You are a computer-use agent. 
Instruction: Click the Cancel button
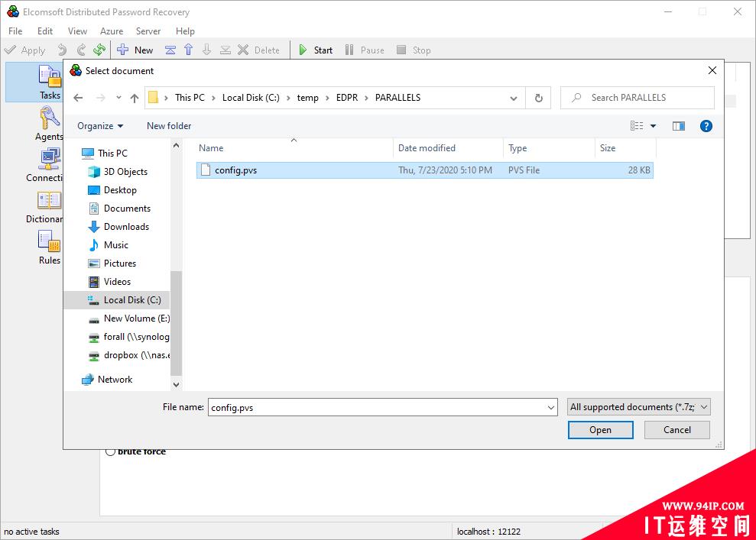(x=677, y=430)
